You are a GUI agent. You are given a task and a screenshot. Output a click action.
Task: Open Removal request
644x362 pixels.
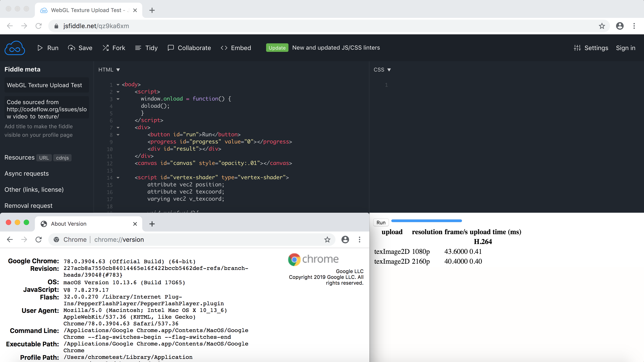coord(28,206)
